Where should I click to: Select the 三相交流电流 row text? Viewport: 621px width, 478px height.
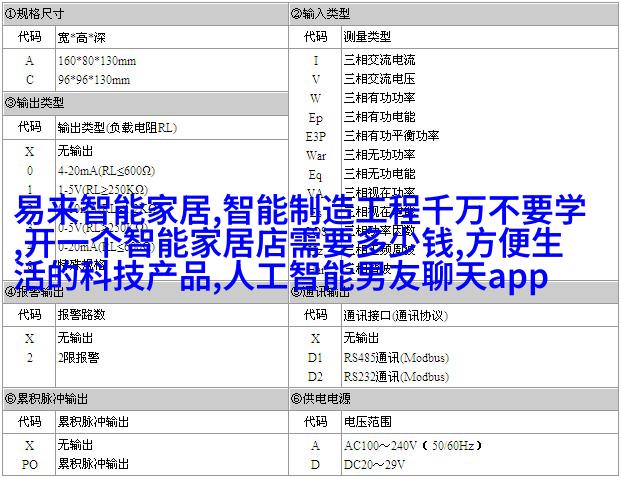379,60
